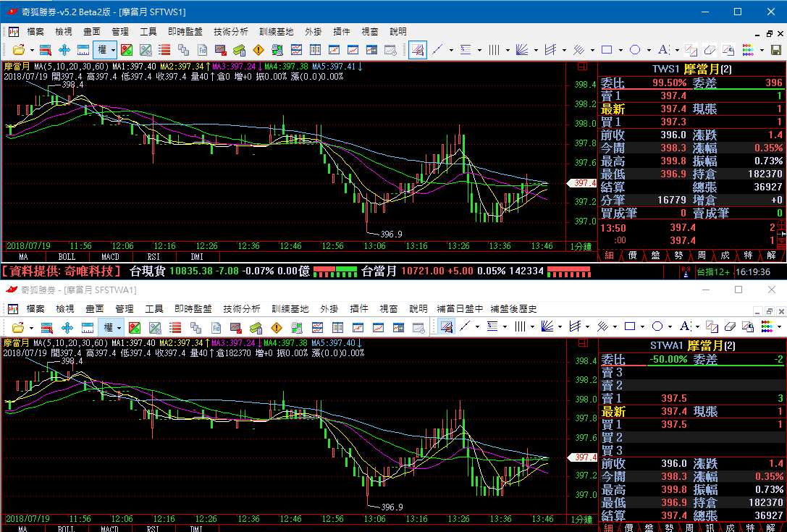787x532 pixels.
Task: Click the 1分鐘 period label in top chart
Action: pyautogui.click(x=581, y=247)
